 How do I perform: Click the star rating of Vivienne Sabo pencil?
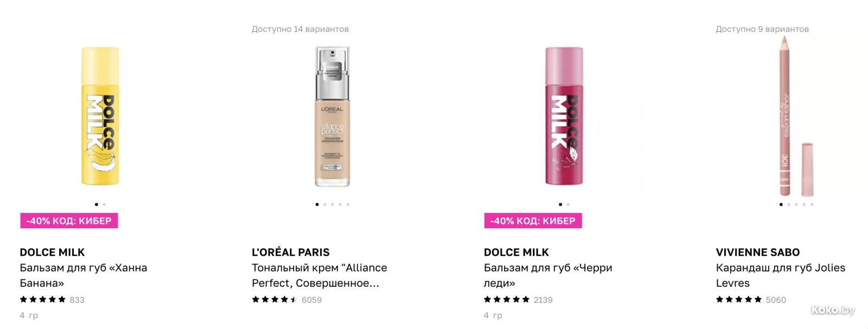(739, 299)
